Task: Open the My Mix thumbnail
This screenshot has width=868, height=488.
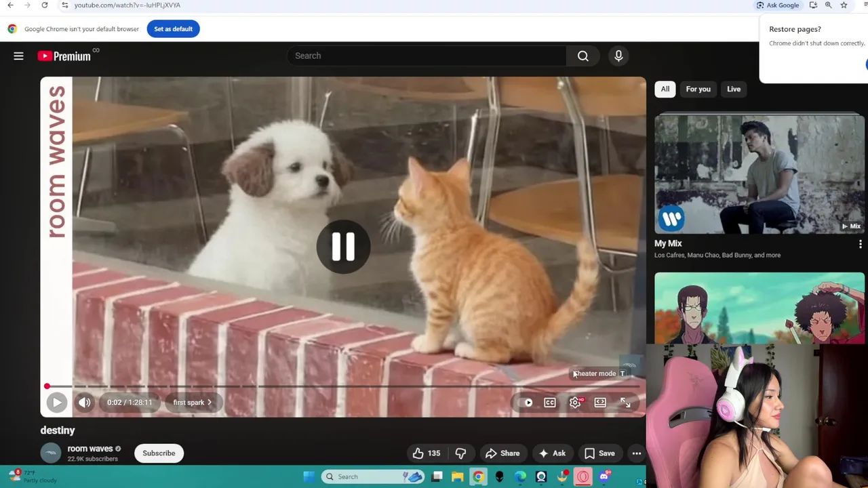Action: [759, 174]
